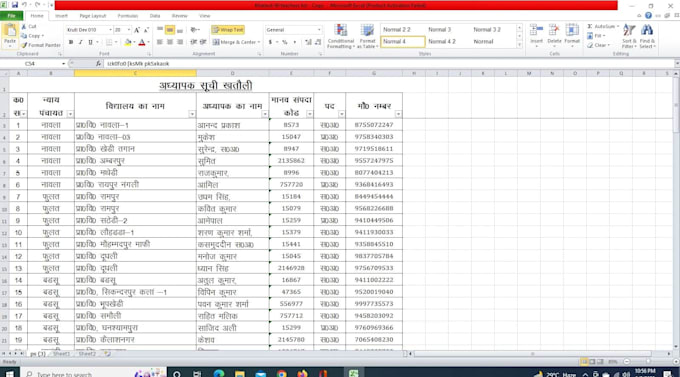Toggle Align Text Right
The image size is (680, 377).
pos(180,42)
